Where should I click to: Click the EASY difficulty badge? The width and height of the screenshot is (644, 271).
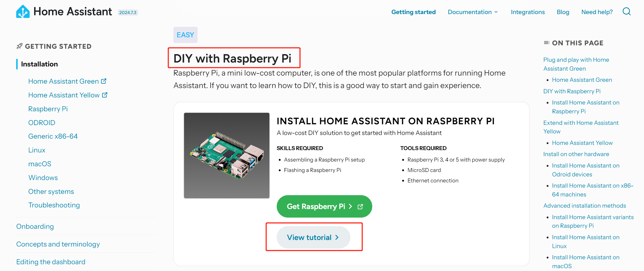point(185,35)
